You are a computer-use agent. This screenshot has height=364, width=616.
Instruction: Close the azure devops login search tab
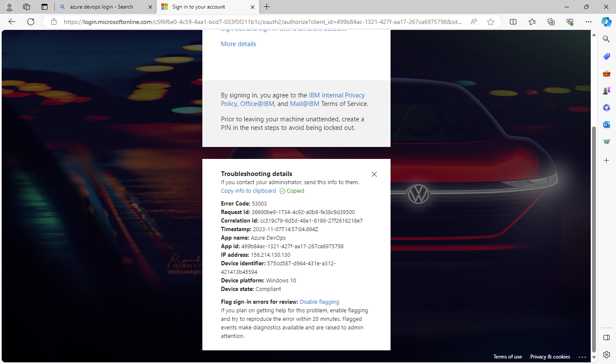tap(150, 7)
